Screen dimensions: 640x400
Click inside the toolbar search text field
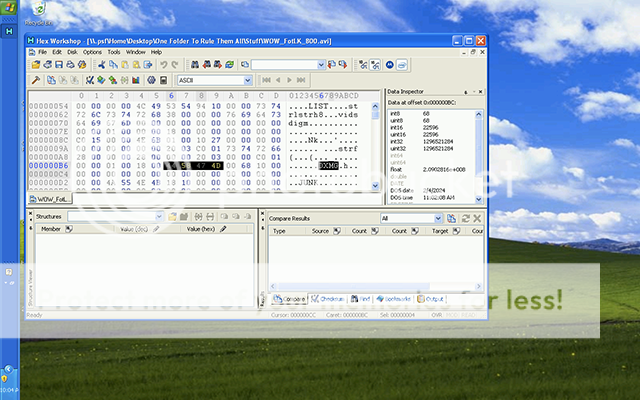click(284, 64)
